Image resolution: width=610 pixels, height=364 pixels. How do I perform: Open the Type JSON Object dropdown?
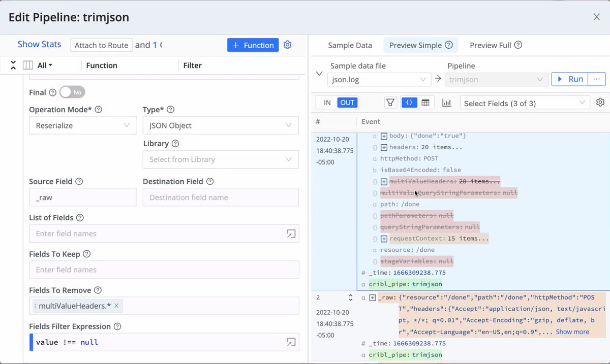coord(221,125)
